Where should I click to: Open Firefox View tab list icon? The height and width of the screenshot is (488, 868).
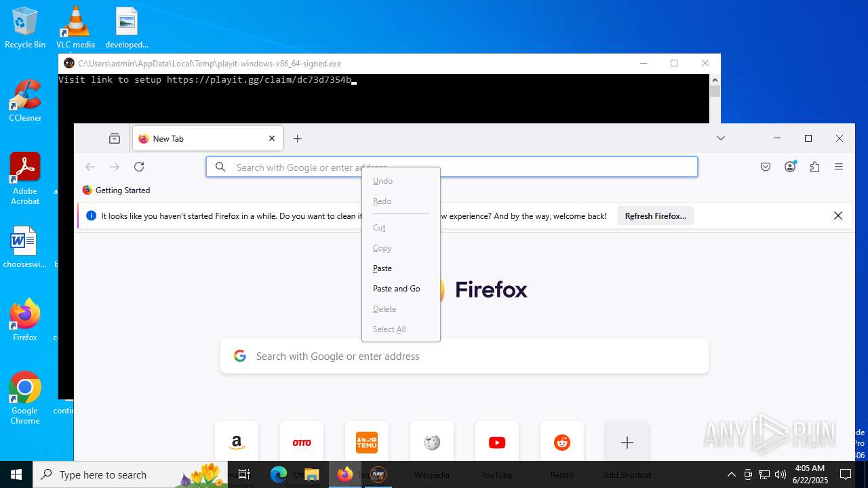tap(115, 138)
